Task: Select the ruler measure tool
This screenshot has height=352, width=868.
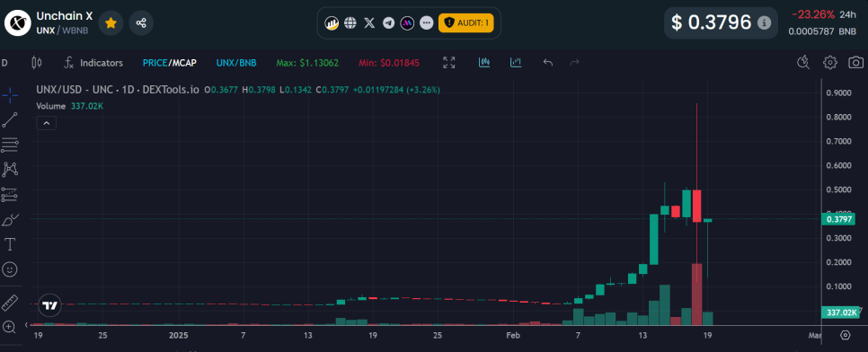Action: 10,303
